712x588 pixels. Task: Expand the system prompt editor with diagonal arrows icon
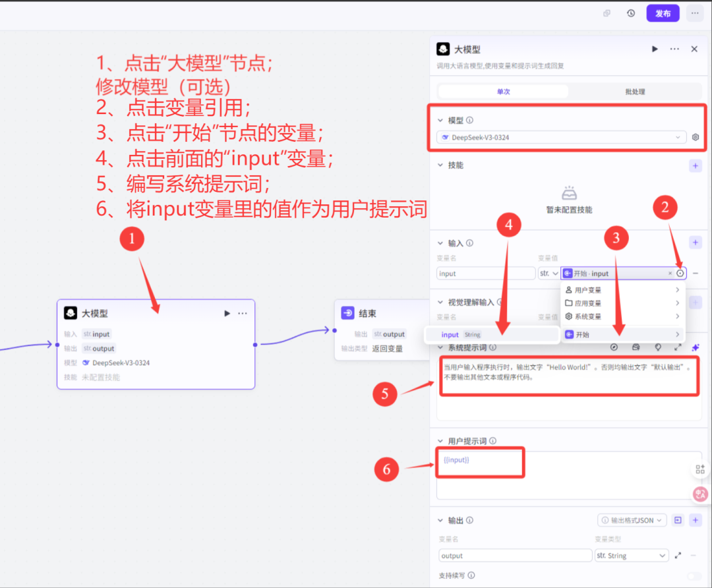678,347
